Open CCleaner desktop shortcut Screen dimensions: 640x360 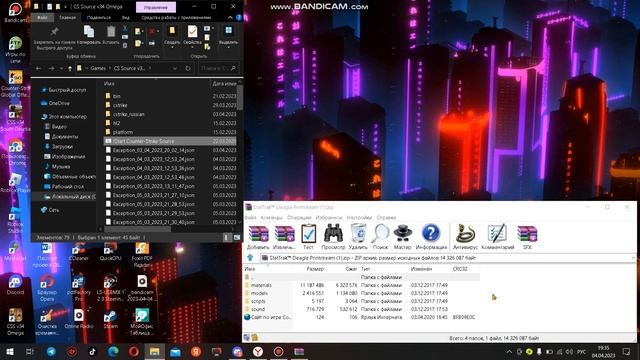click(78, 251)
